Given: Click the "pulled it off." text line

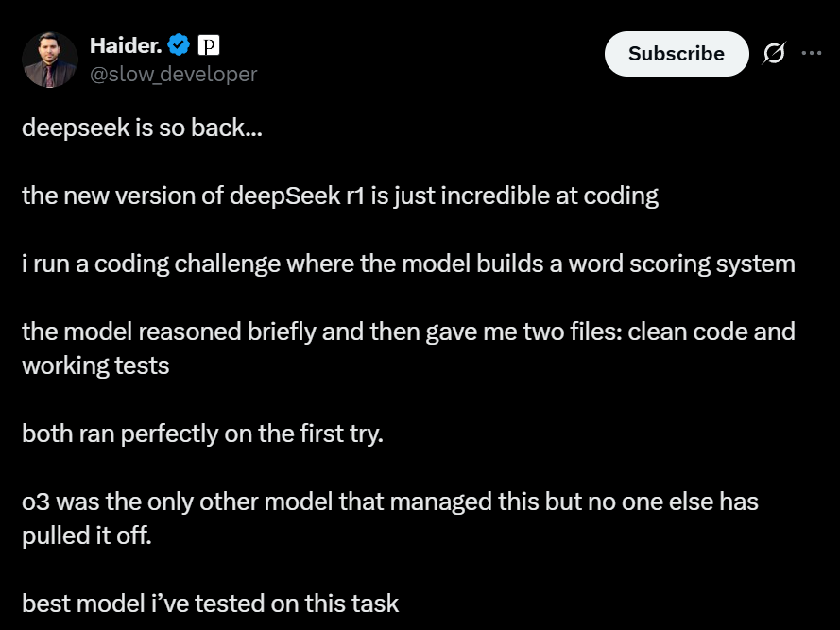Looking at the screenshot, I should pyautogui.click(x=87, y=536).
